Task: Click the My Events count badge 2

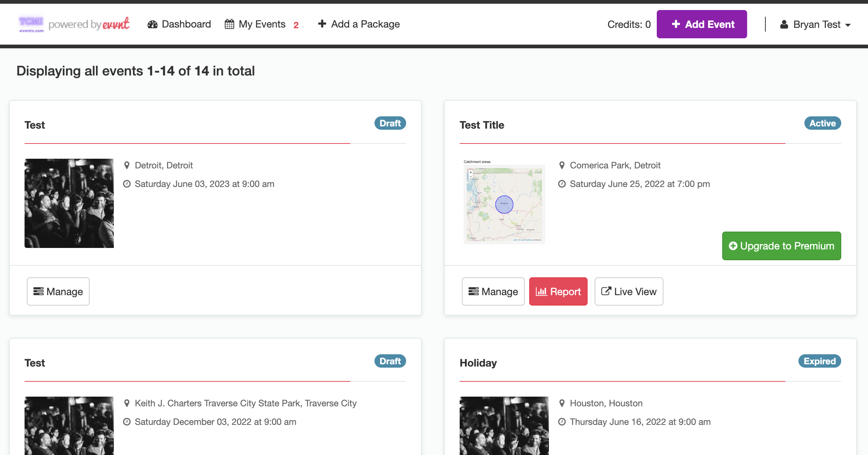Action: click(296, 25)
